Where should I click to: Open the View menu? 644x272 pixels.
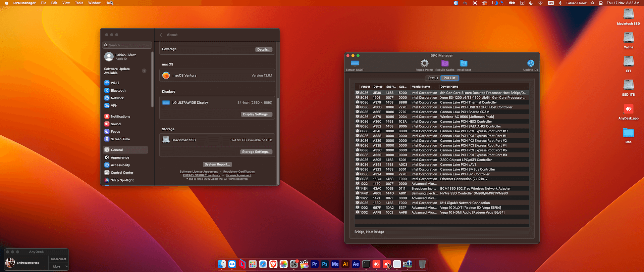(x=66, y=3)
